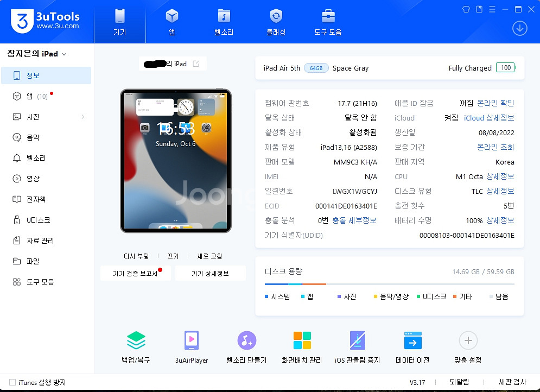Select 영상 in the sidebar
This screenshot has width=540, height=392.
46,179
